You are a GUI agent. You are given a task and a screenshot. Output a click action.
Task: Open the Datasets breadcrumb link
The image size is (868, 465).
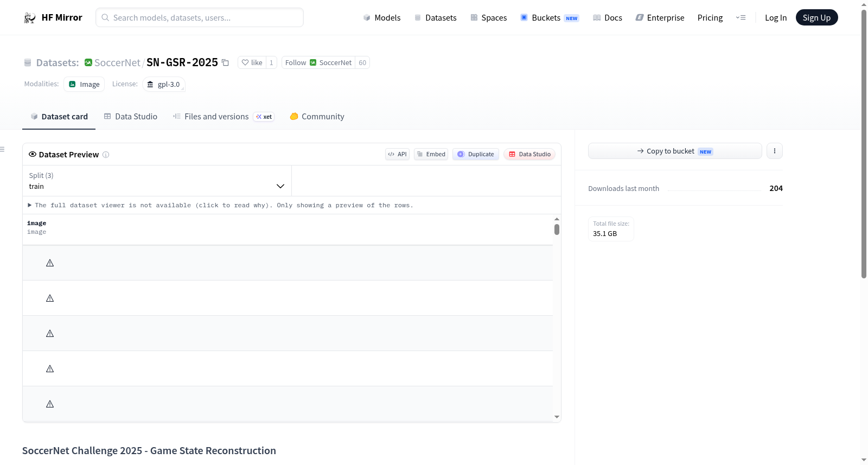click(58, 63)
